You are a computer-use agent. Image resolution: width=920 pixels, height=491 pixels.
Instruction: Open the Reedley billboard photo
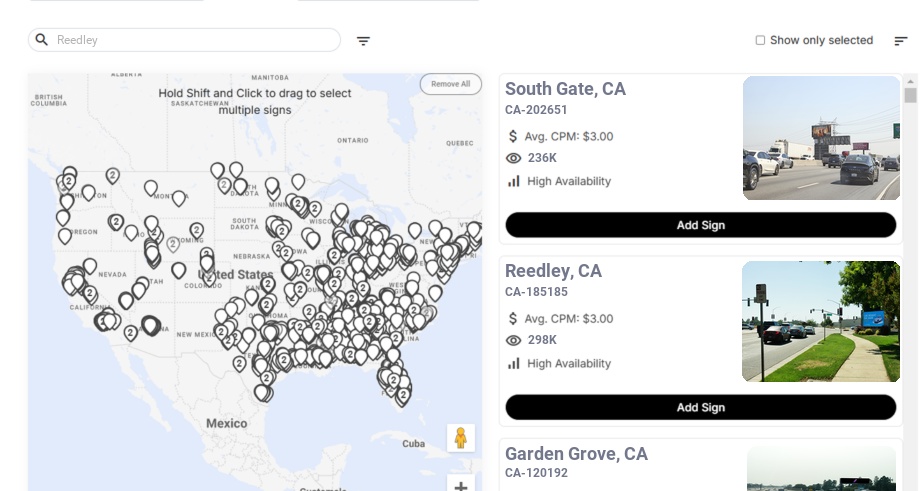[821, 321]
